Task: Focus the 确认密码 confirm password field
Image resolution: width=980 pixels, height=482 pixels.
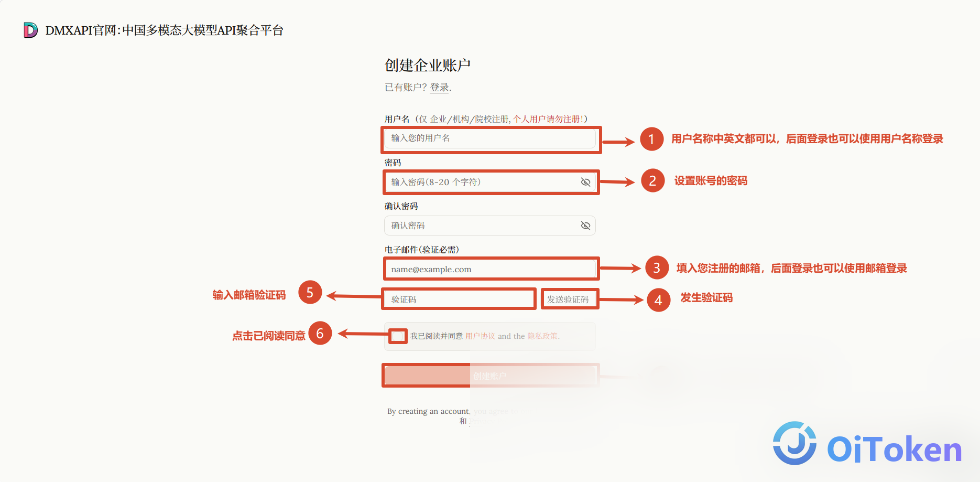Action: (490, 226)
